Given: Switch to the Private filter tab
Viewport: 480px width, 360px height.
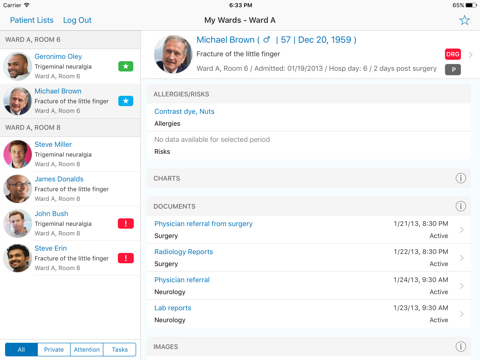Looking at the screenshot, I should 54,349.
